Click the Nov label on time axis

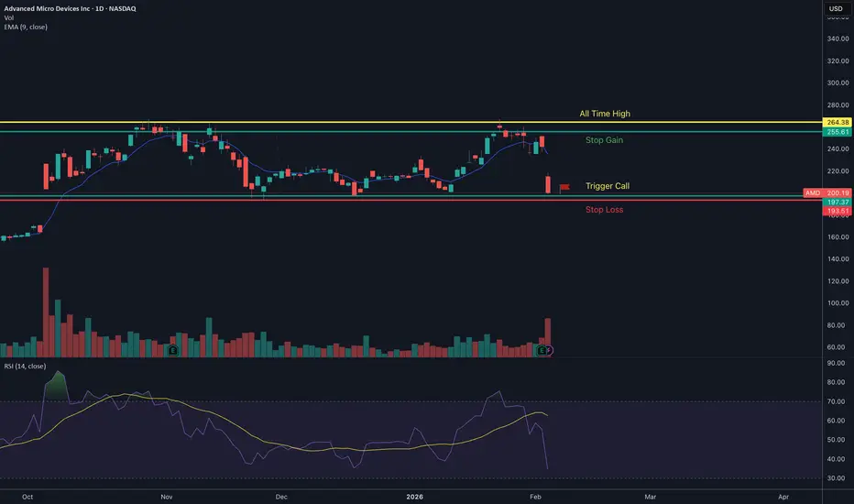pos(167,497)
